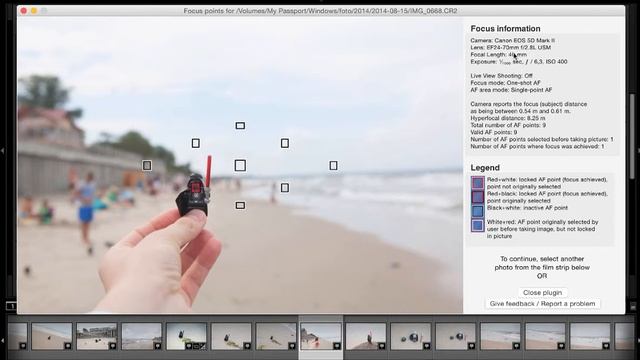
Task: Click the AF area mode: Single-point AF text
Action: click(511, 90)
